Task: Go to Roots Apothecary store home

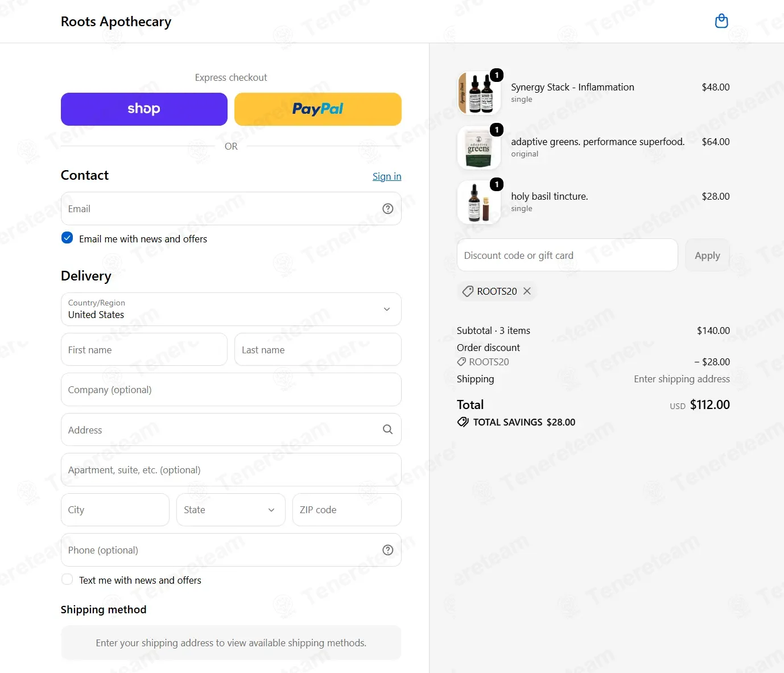Action: pyautogui.click(x=116, y=22)
